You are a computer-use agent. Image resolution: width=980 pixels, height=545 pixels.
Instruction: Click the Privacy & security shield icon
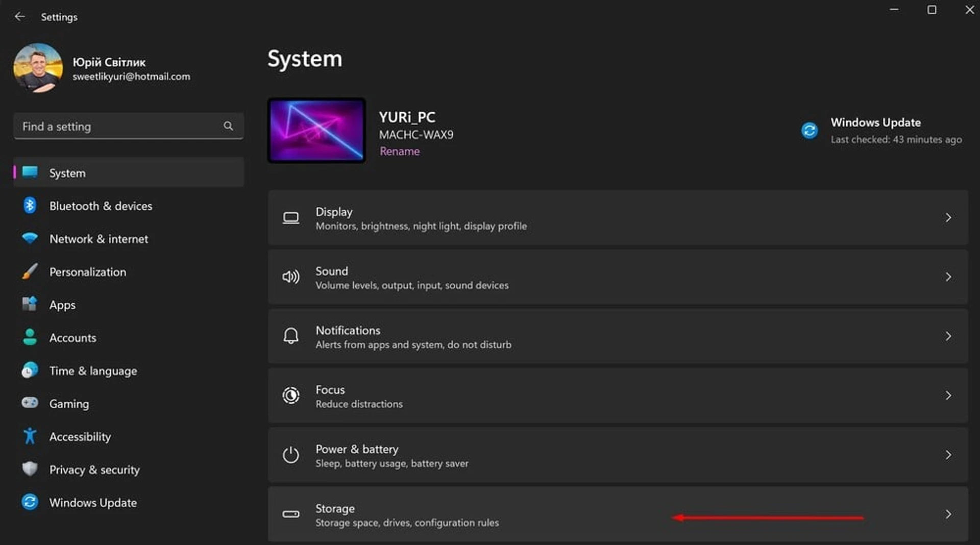pos(30,468)
